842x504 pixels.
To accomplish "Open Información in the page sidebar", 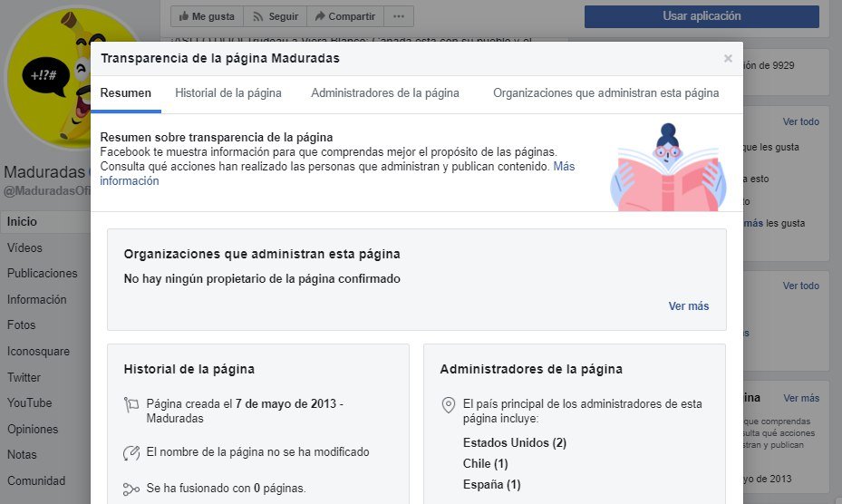I will pyautogui.click(x=36, y=299).
